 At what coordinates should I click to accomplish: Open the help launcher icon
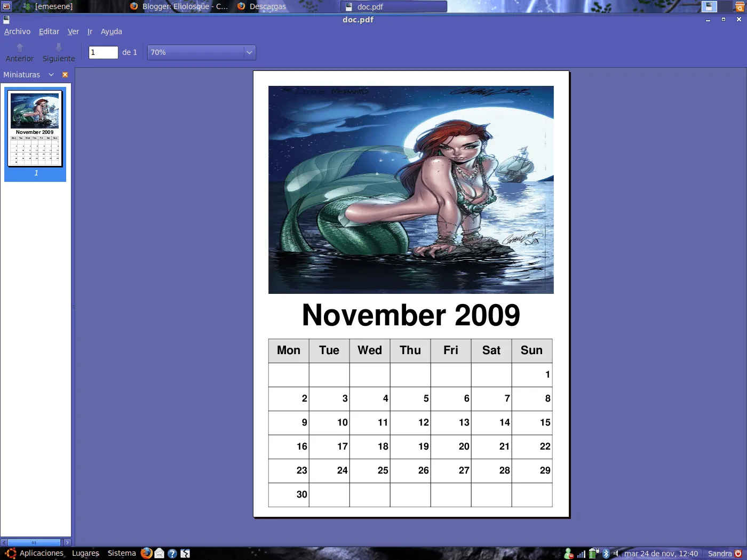pos(172,554)
